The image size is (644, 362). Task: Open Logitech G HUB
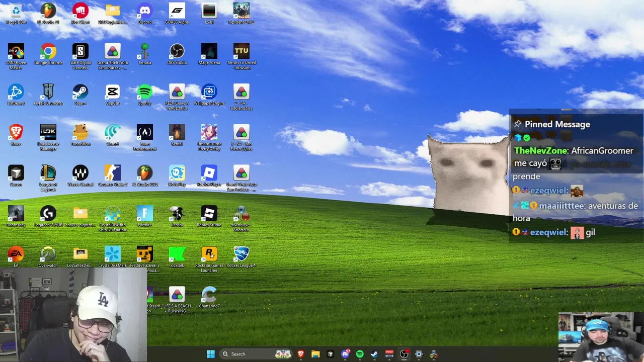[48, 216]
